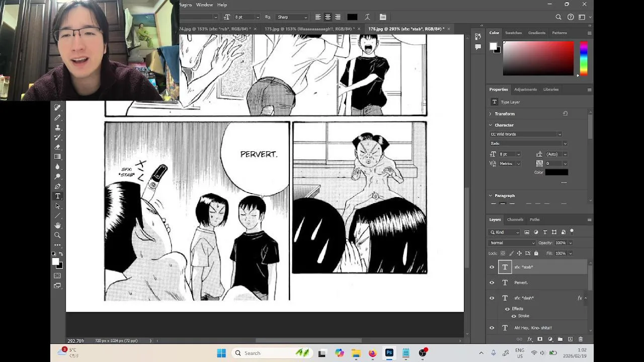The width and height of the screenshot is (644, 362).
Task: Click Character Color black swatch
Action: click(x=556, y=172)
